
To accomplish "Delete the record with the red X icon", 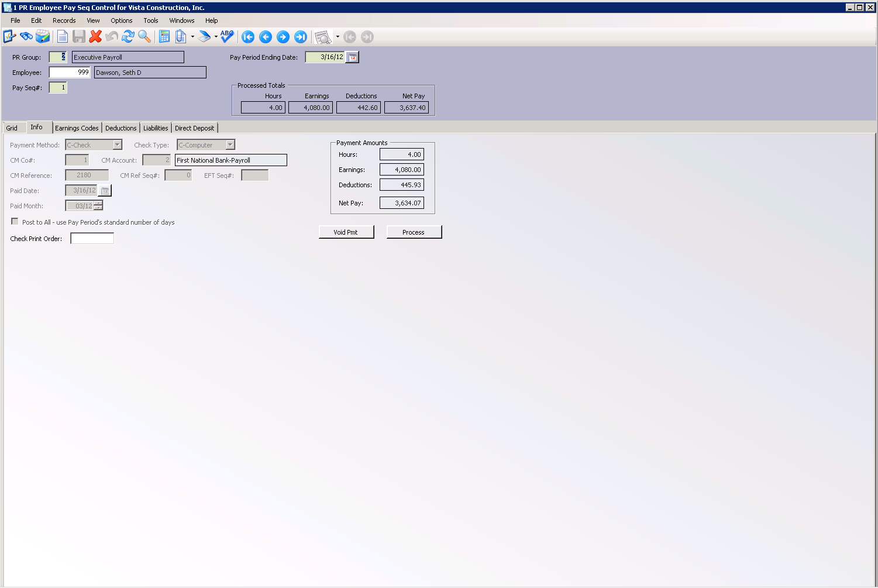I will tap(95, 37).
